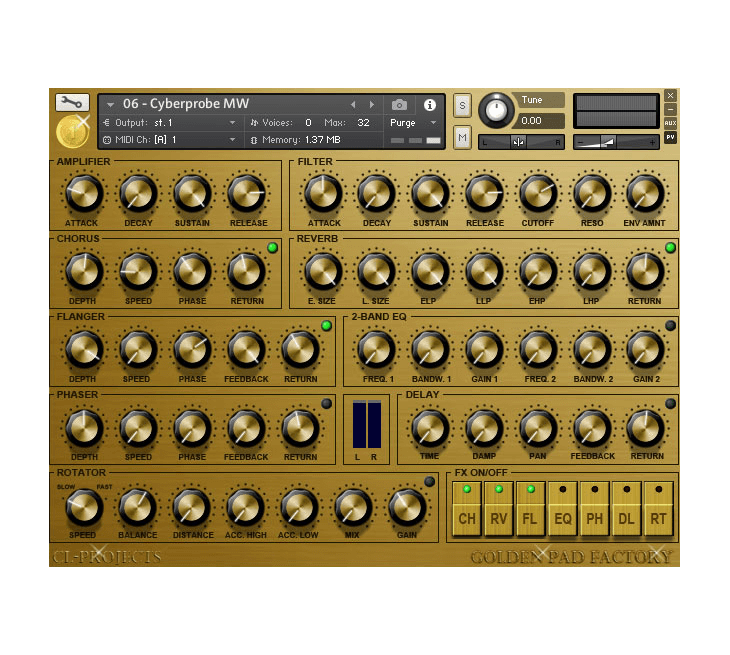Mute the instrument with the M button
The image size is (730, 655).
[462, 137]
